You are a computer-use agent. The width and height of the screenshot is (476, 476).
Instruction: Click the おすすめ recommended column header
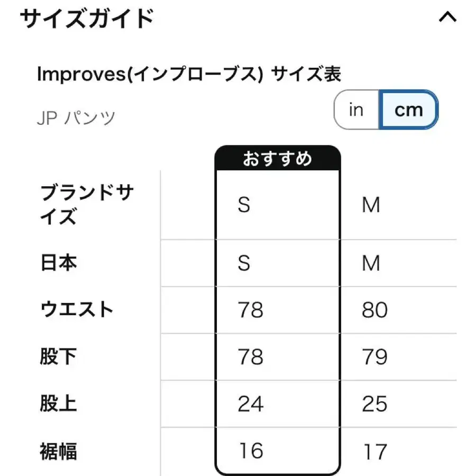(277, 157)
